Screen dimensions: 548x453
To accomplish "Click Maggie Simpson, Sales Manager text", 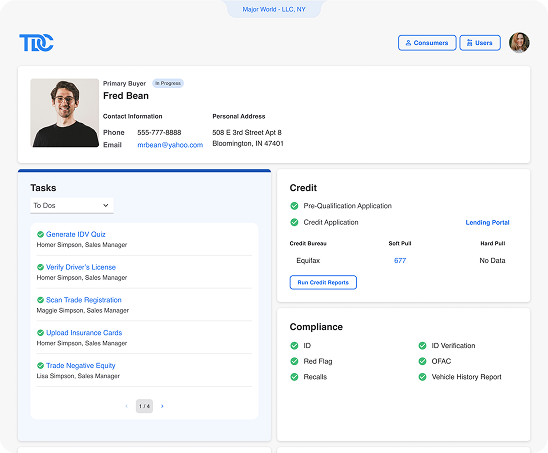I will click(83, 310).
